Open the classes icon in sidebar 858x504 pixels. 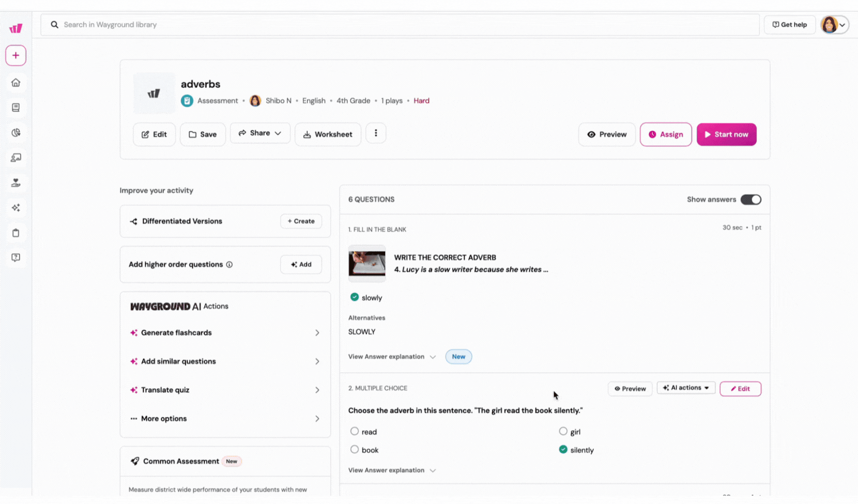click(16, 158)
